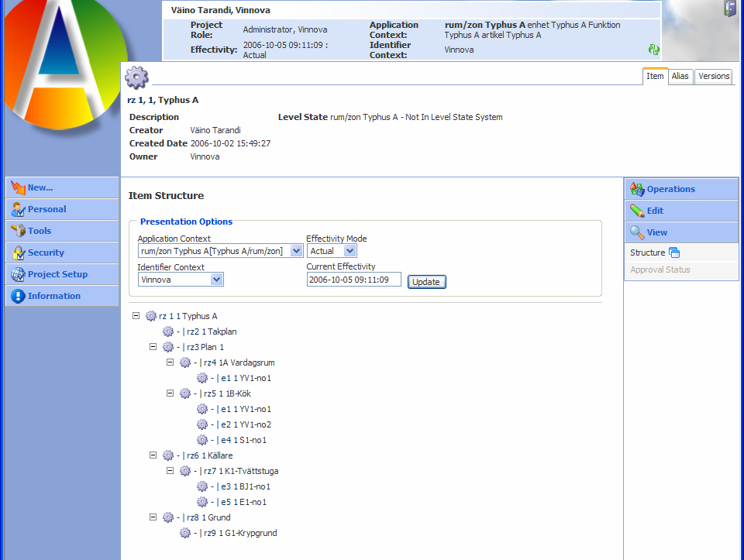
Task: Open the Personal sidebar section
Action: click(x=62, y=209)
